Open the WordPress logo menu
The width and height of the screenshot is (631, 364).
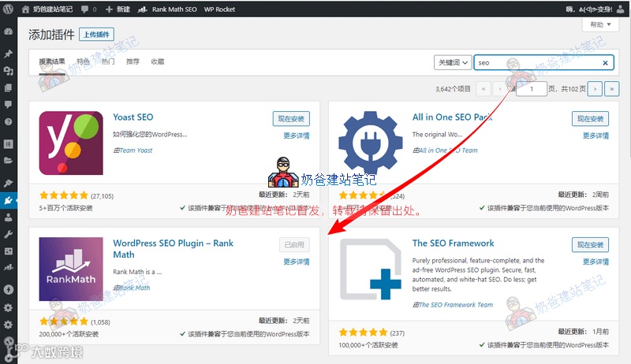point(8,9)
